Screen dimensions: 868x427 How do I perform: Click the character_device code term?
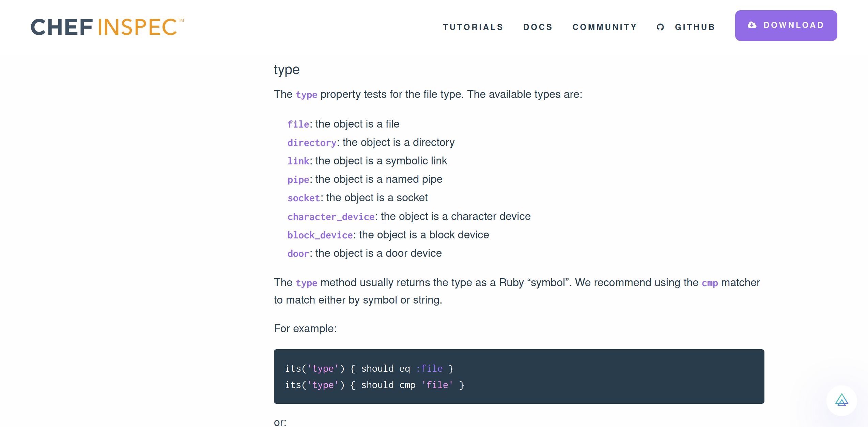330,217
